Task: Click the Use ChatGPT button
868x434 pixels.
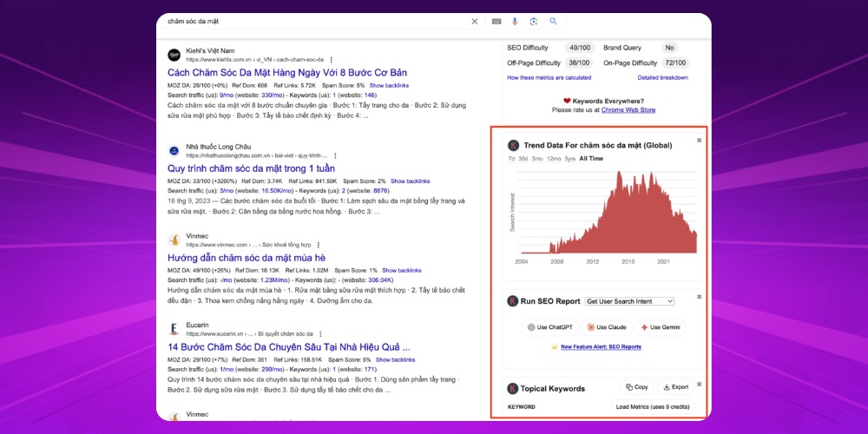Action: (x=549, y=327)
